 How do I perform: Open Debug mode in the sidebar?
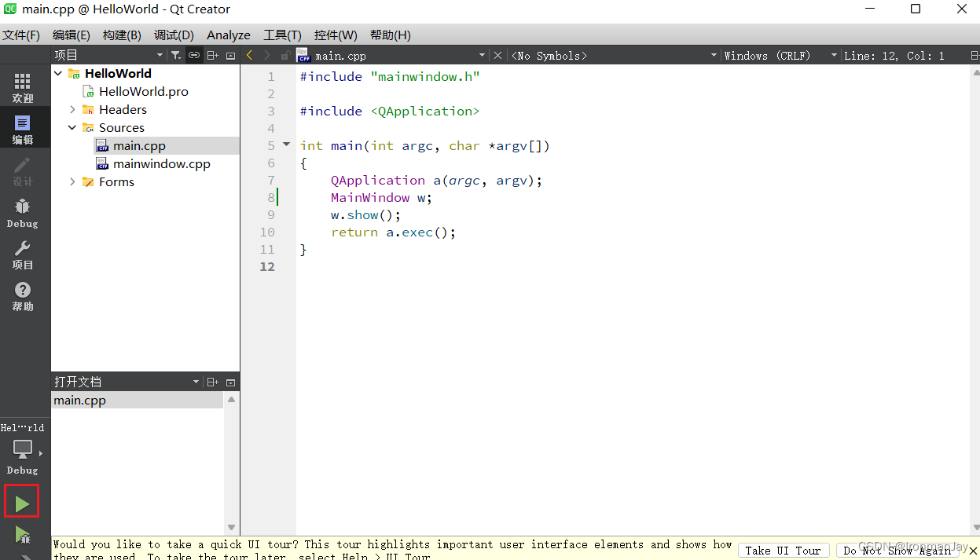23,213
